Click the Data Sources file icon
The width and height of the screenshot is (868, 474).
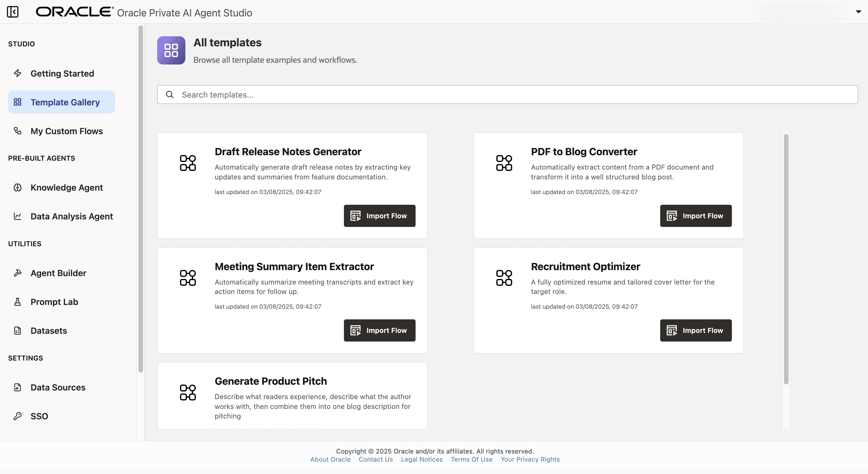click(18, 387)
